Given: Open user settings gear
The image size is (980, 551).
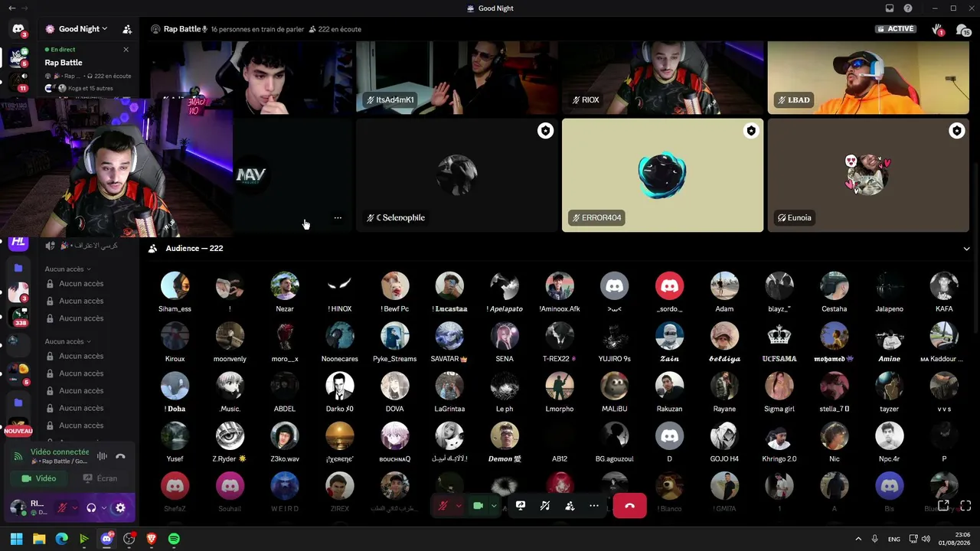Looking at the screenshot, I should click(x=120, y=507).
